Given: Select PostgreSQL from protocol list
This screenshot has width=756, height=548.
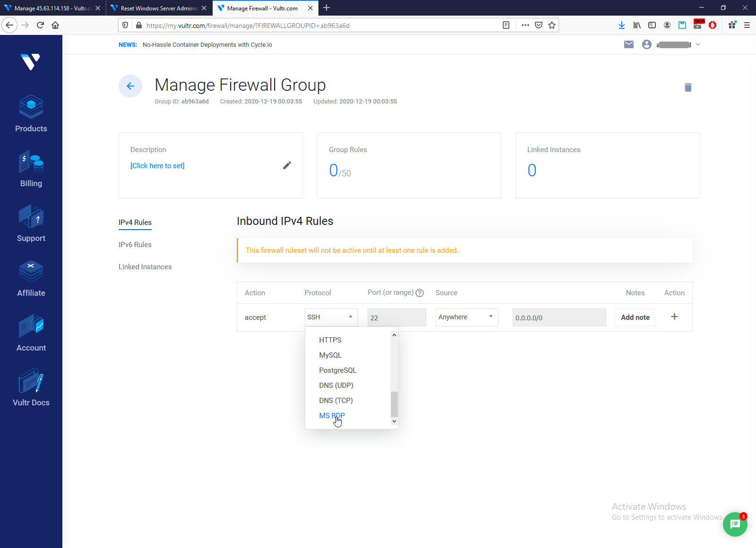Looking at the screenshot, I should click(x=338, y=370).
